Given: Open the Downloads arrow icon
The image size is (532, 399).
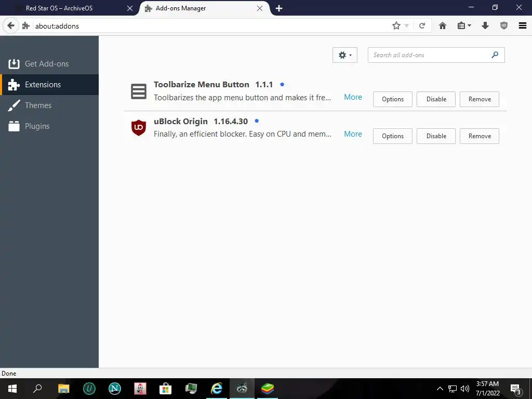Looking at the screenshot, I should point(485,26).
